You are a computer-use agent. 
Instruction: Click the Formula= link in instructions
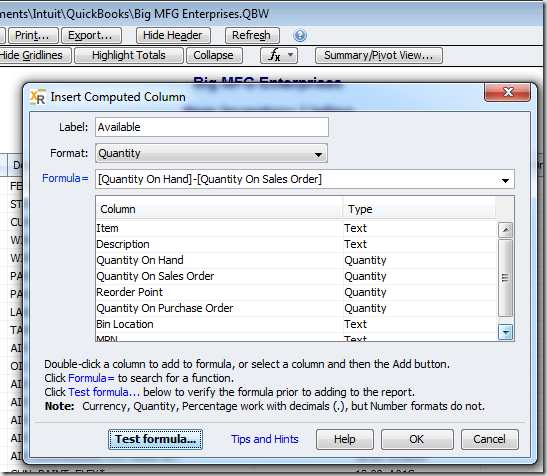(91, 378)
